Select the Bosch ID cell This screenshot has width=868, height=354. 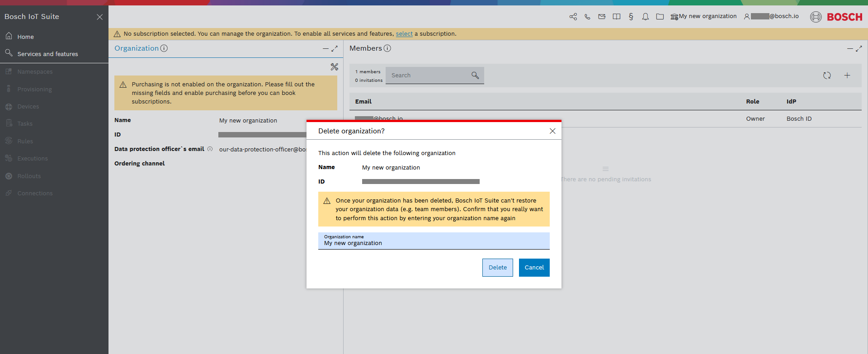click(x=799, y=119)
